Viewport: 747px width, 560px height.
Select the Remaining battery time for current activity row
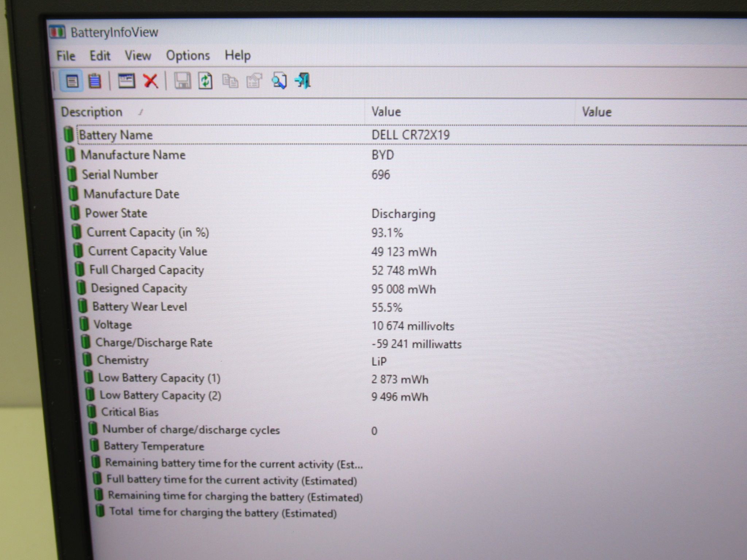coord(234,463)
